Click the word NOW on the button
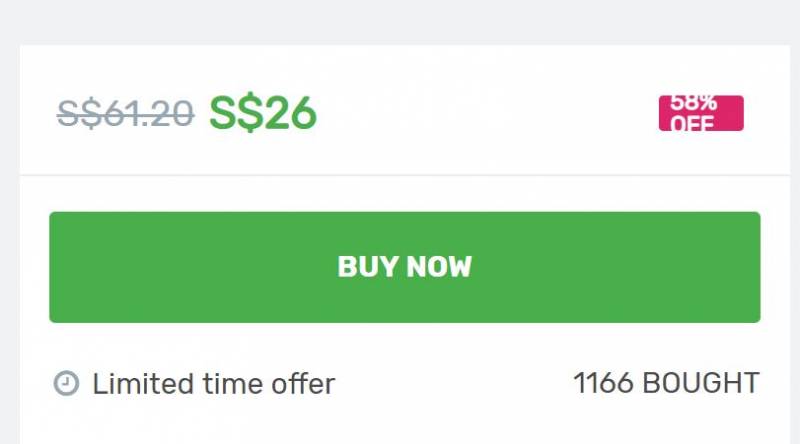Image resolution: width=800 pixels, height=444 pixels. pos(436,267)
